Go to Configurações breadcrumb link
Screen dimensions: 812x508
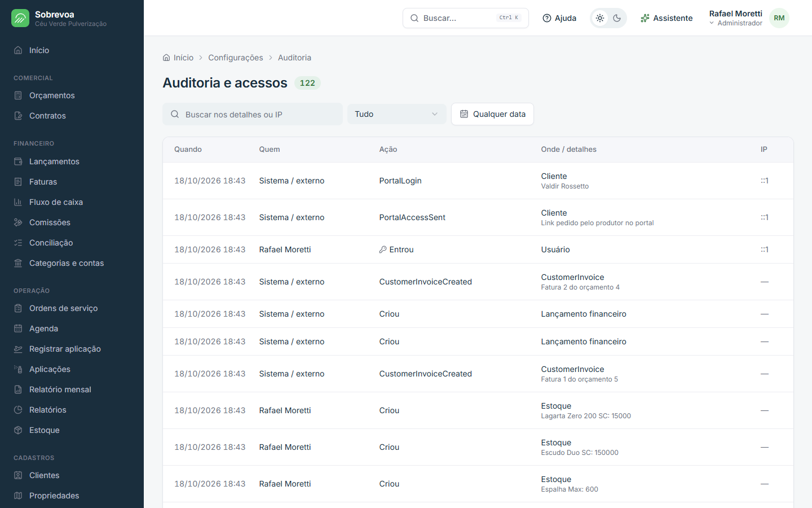click(x=236, y=58)
